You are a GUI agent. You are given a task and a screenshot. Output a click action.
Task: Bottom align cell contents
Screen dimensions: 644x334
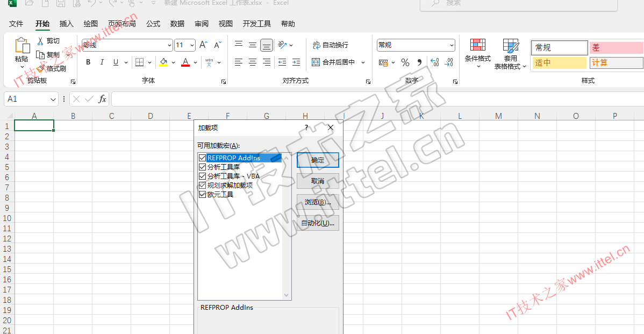pyautogui.click(x=267, y=45)
